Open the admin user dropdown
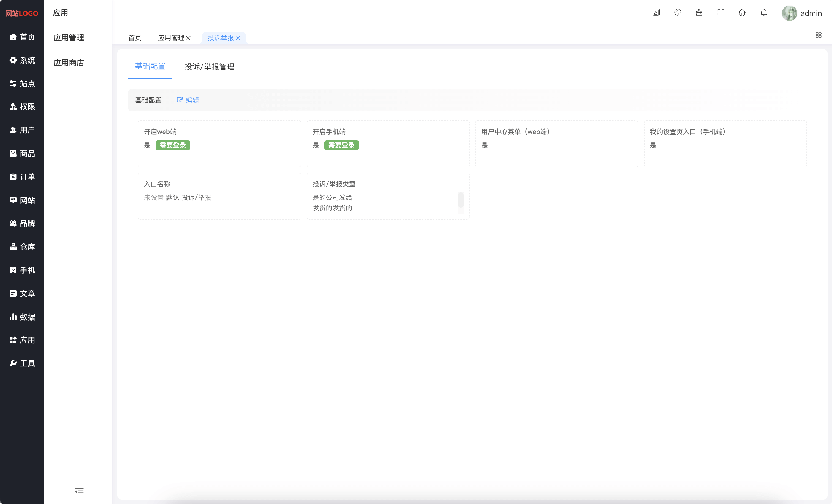 [x=802, y=13]
